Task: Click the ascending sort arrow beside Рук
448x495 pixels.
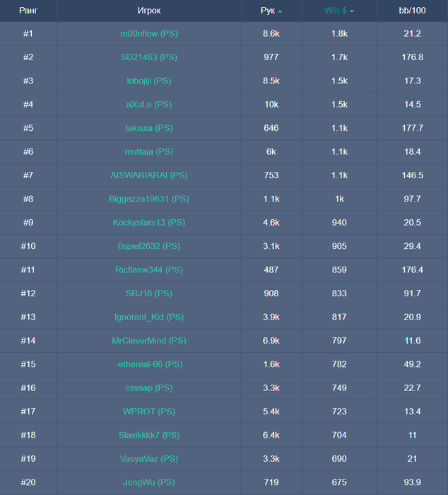Action: click(280, 11)
